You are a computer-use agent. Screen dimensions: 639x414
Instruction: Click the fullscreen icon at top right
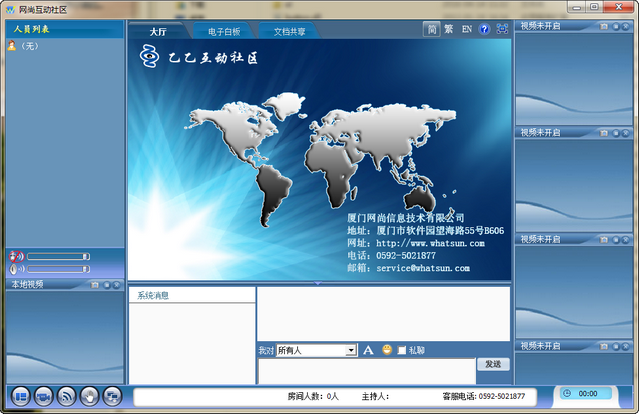tap(502, 30)
